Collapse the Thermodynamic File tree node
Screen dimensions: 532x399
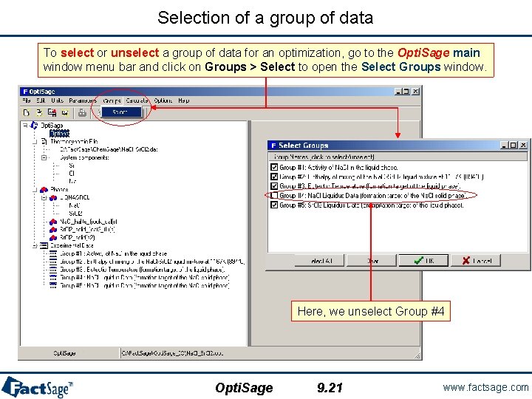tap(35, 141)
